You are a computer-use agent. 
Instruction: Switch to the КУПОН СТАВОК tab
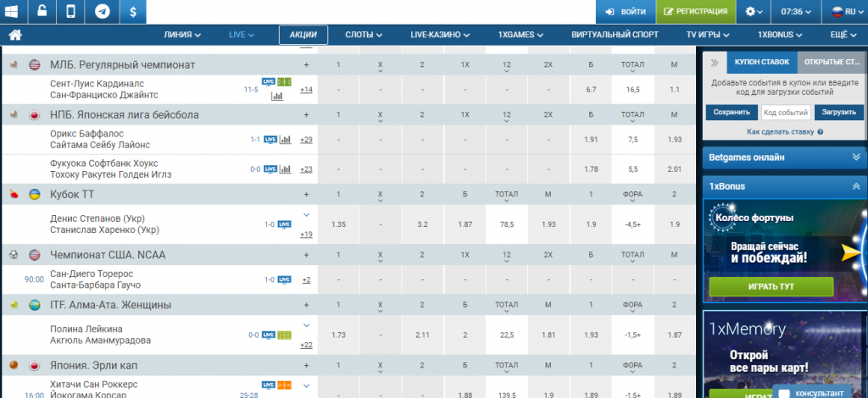pos(762,63)
